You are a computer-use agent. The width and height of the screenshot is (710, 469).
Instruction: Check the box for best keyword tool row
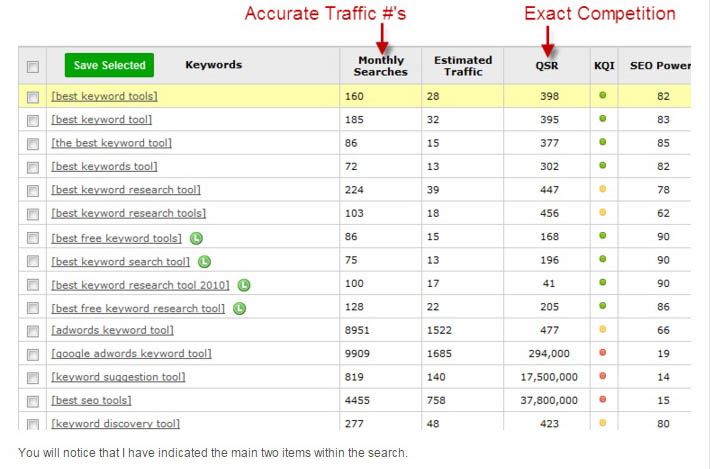click(33, 121)
